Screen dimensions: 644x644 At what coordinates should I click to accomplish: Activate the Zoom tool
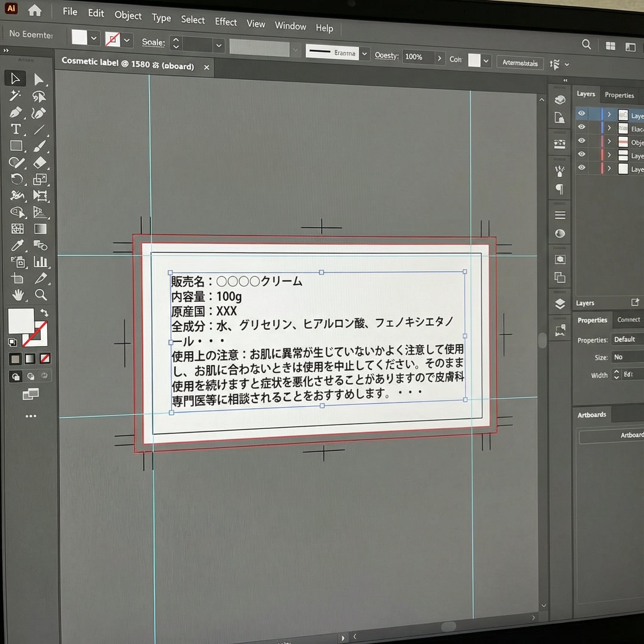click(41, 295)
